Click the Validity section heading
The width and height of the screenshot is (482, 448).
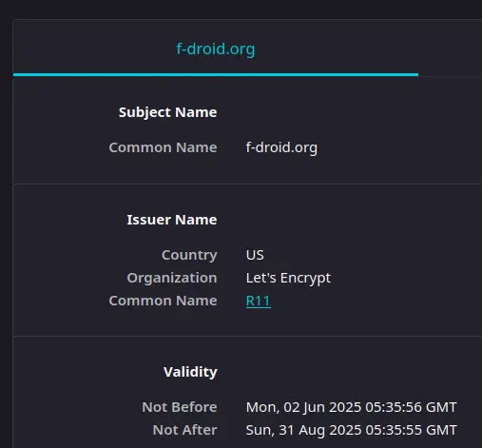click(x=190, y=372)
